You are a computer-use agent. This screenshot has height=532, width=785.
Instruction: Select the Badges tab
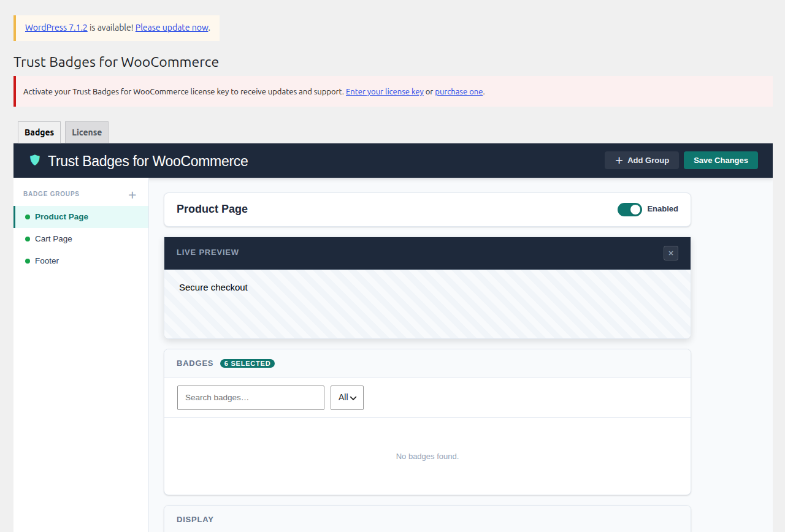[39, 132]
